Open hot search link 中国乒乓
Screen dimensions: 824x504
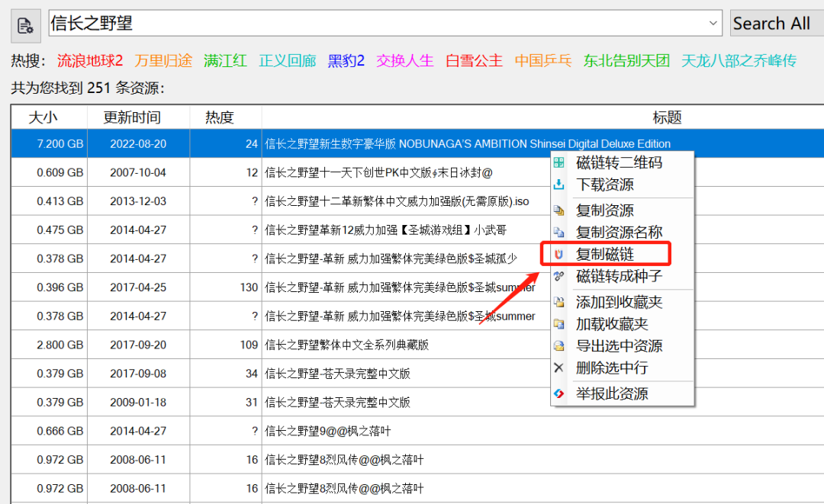(x=543, y=61)
